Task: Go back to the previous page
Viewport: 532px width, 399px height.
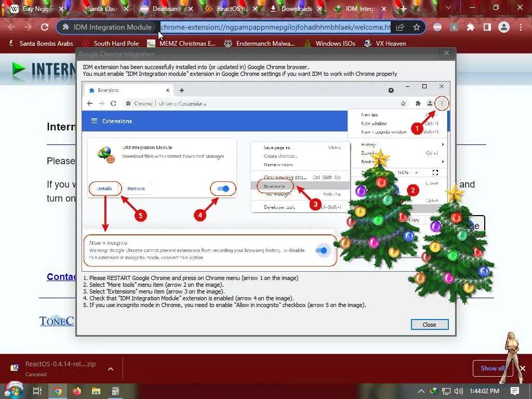Action: click(11, 27)
